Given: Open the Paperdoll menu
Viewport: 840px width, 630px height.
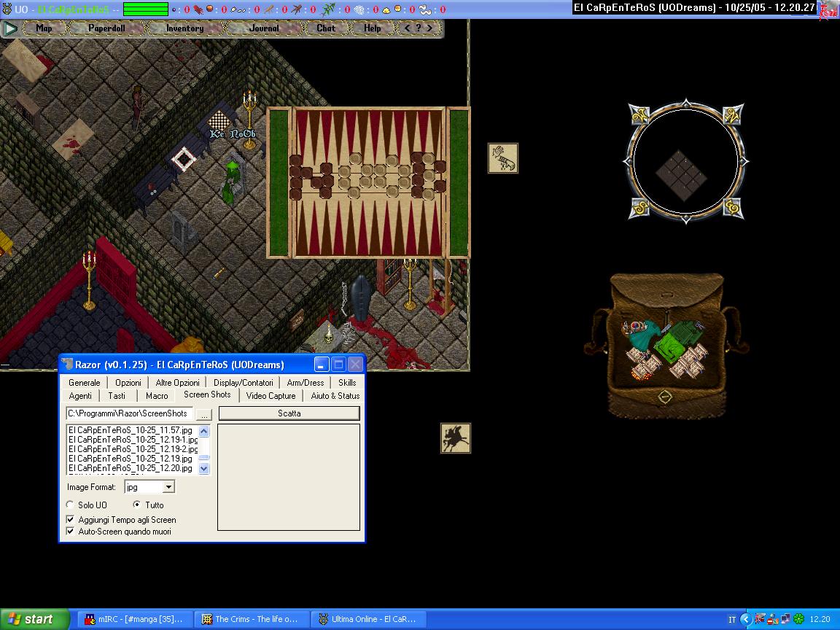Looking at the screenshot, I should tap(106, 28).
